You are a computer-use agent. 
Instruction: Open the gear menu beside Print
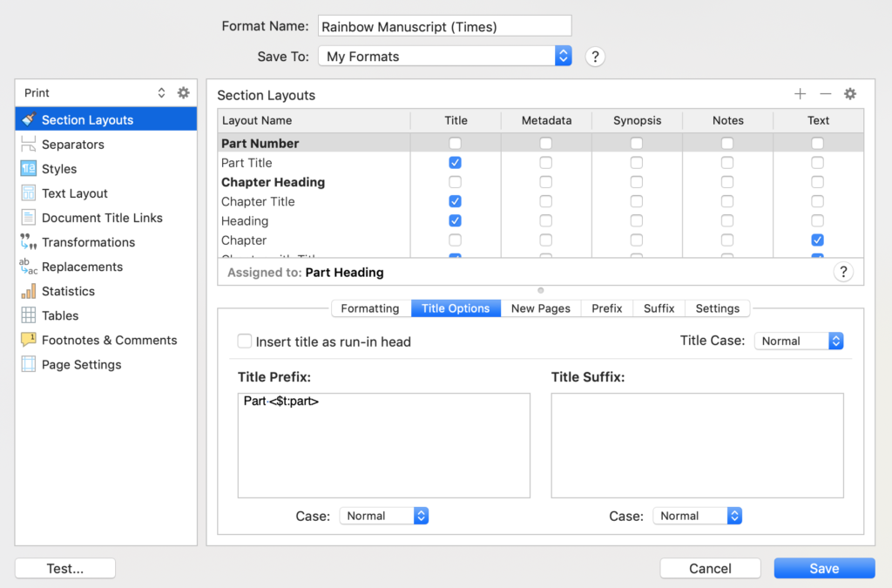(183, 92)
